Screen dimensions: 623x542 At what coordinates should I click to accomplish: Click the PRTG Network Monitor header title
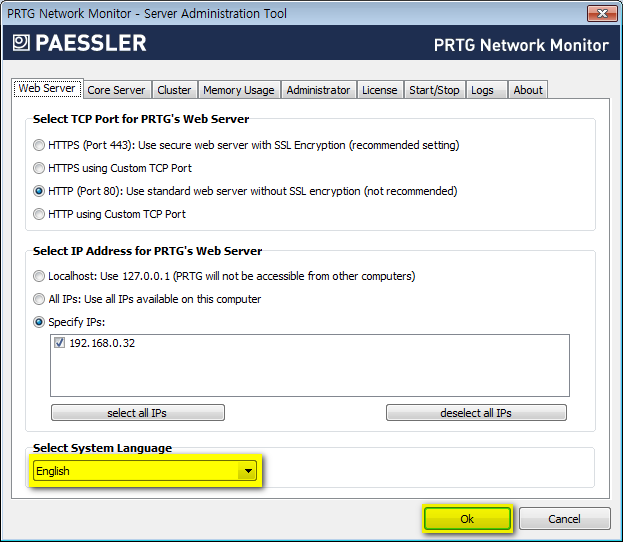521,45
